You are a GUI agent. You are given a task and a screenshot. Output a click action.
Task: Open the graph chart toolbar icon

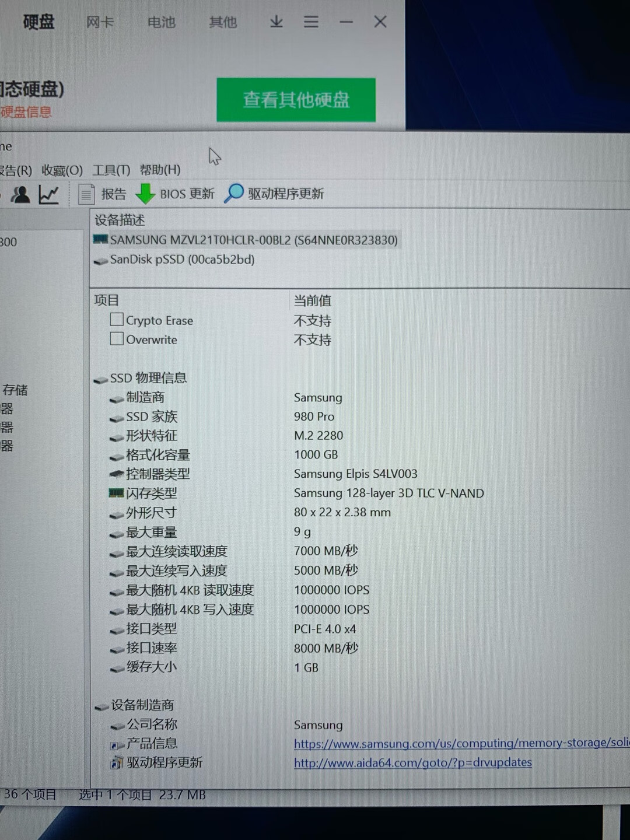(x=49, y=194)
